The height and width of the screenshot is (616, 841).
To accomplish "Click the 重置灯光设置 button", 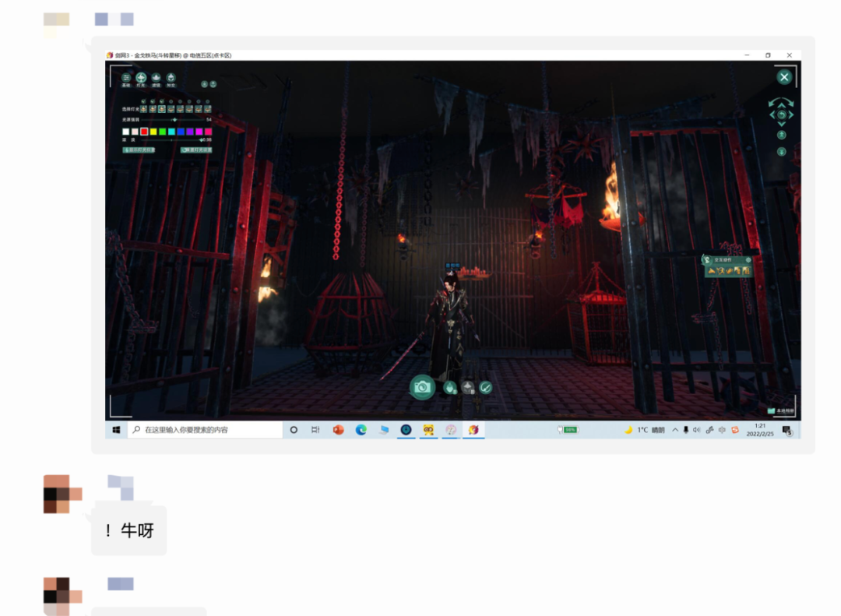I will [x=196, y=150].
